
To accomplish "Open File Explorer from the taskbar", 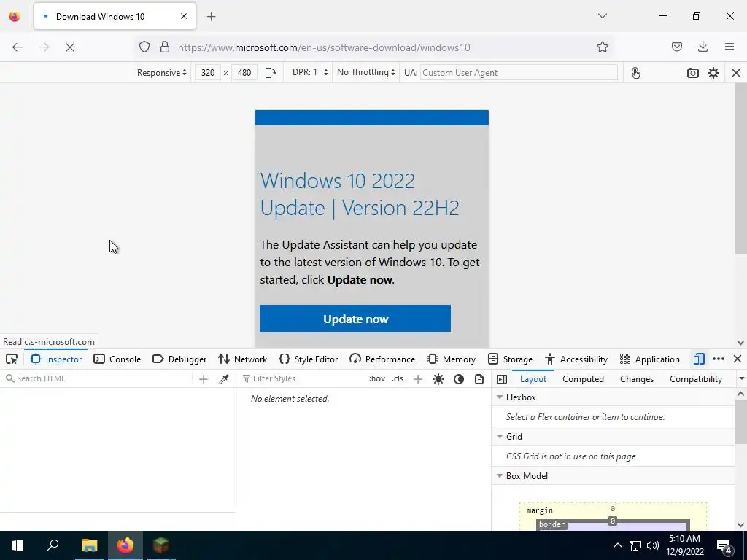I will [x=89, y=545].
